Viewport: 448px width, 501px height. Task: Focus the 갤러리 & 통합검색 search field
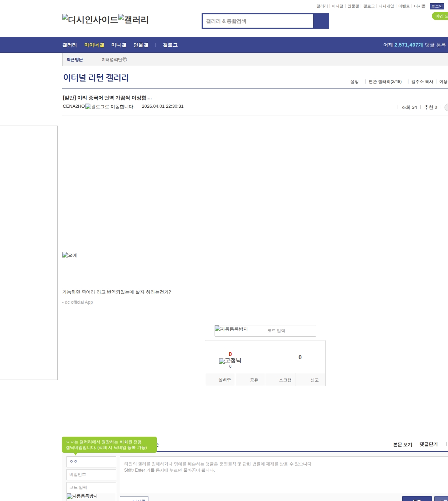tap(258, 21)
